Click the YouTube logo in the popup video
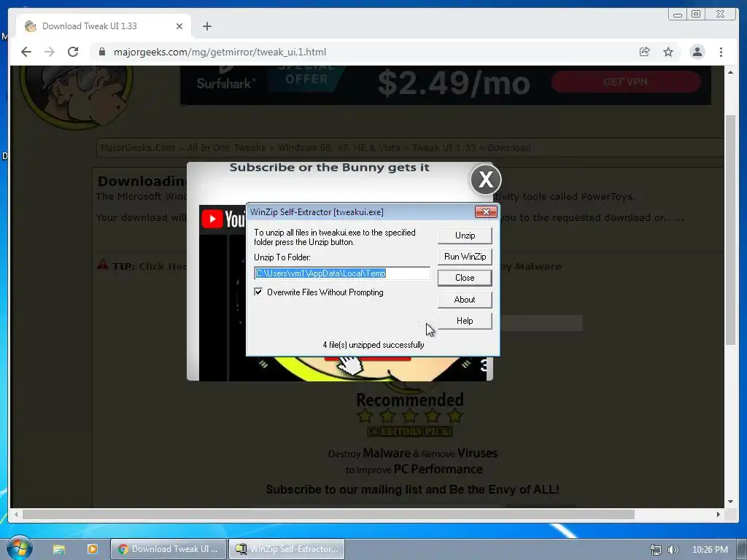 [x=223, y=219]
